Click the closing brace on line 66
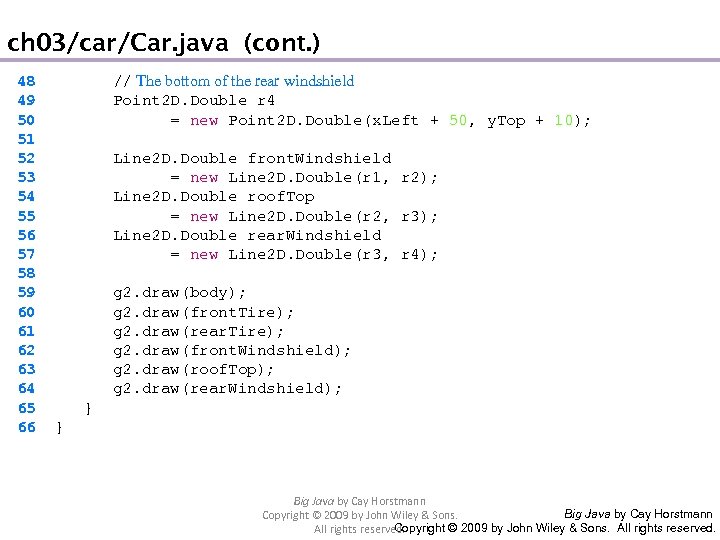 [x=59, y=428]
